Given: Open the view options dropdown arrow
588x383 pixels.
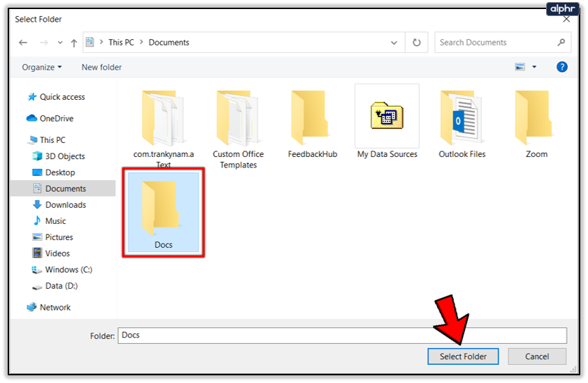Looking at the screenshot, I should coord(534,67).
